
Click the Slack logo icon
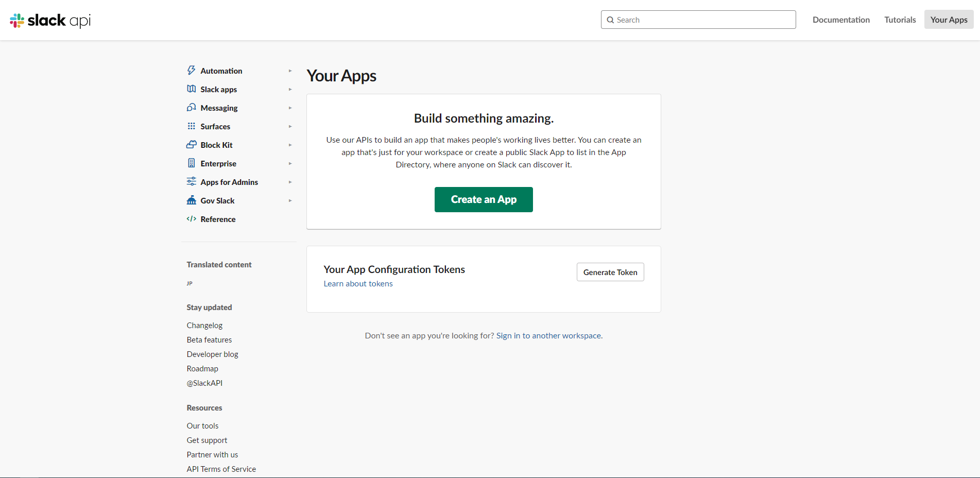(17, 20)
